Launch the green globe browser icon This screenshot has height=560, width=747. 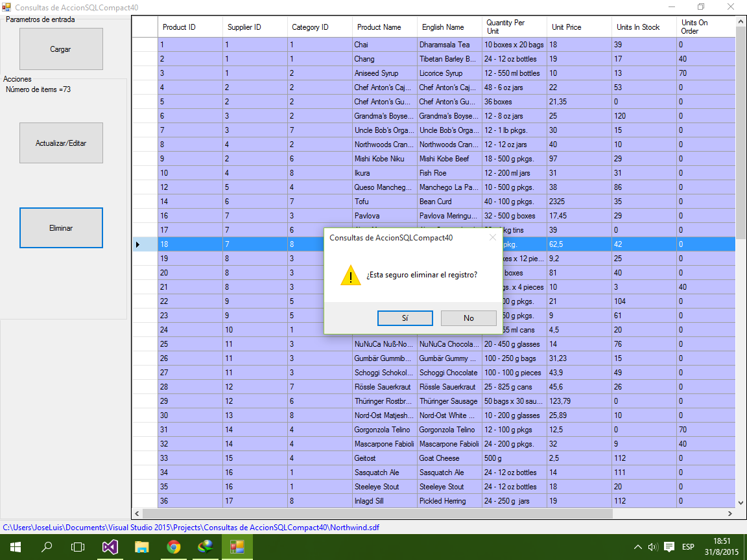[205, 546]
